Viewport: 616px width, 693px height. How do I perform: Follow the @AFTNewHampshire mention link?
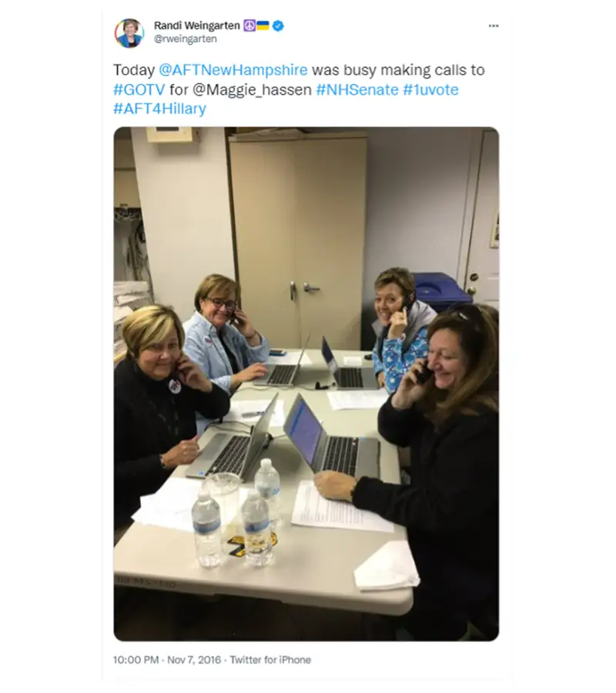(x=233, y=70)
